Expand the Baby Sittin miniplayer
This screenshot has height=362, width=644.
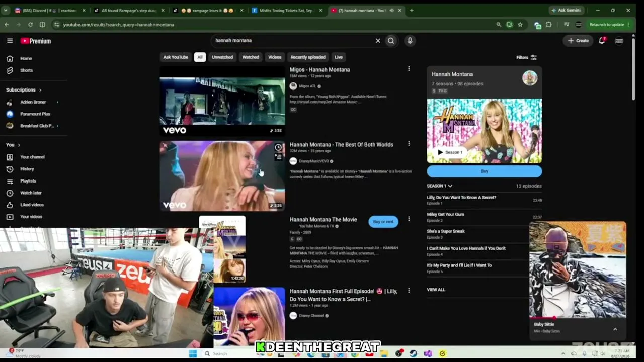[x=615, y=329]
